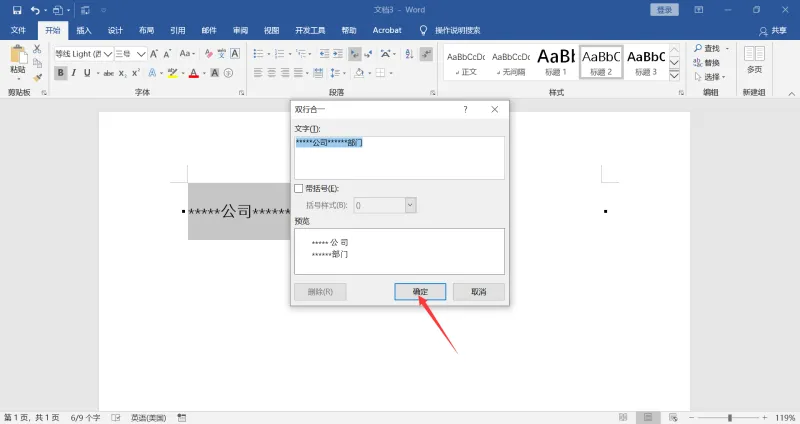The width and height of the screenshot is (800, 424).
Task: Switch to the 插入 tab
Action: click(84, 31)
